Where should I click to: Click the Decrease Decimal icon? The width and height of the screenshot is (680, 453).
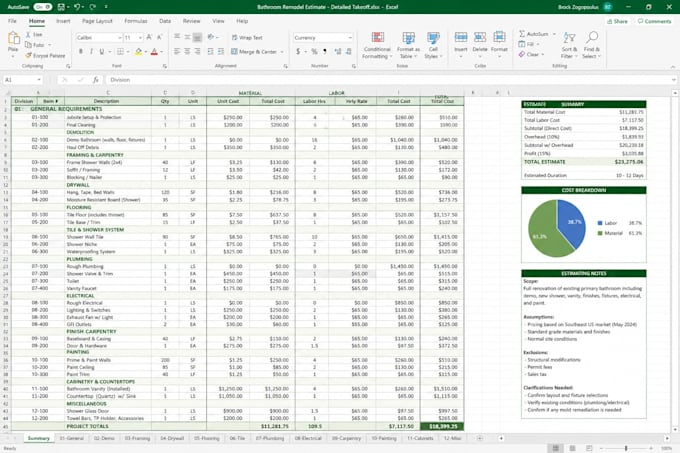coord(349,52)
